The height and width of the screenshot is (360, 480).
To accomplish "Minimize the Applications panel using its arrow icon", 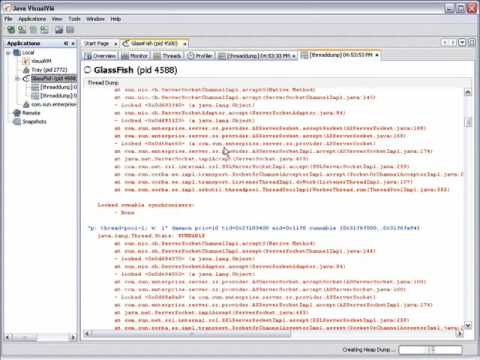I will pyautogui.click(x=66, y=43).
